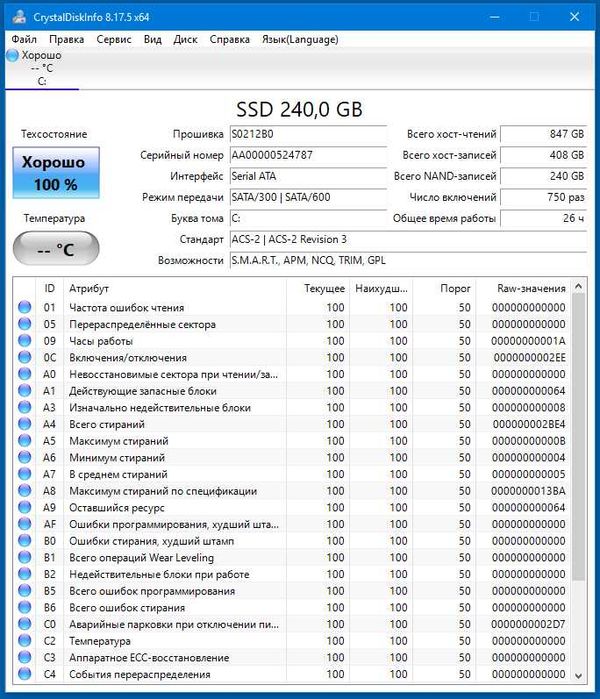Image resolution: width=600 pixels, height=699 pixels.
Task: Click the ID column header
Action: click(49, 288)
